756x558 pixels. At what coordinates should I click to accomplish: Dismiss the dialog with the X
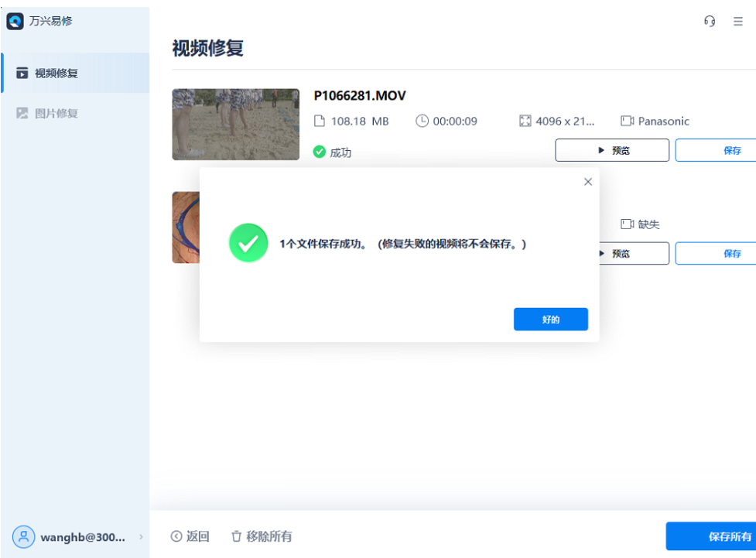tap(587, 181)
